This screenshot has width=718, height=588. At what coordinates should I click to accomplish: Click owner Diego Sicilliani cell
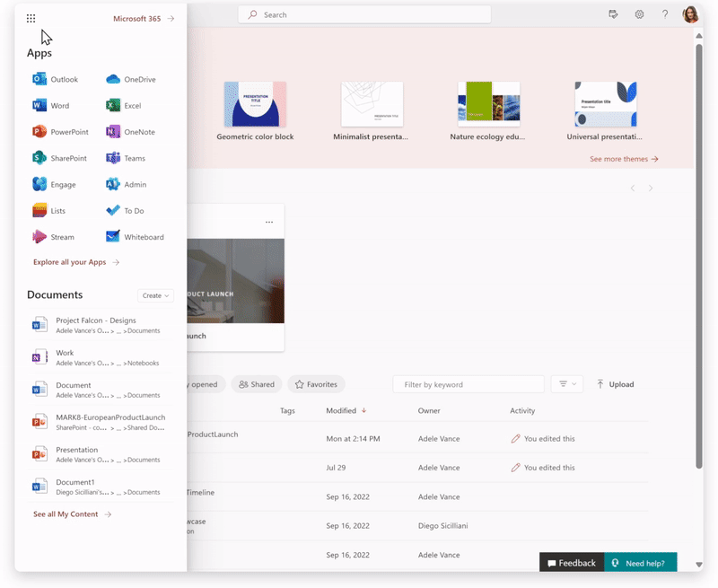[442, 526]
